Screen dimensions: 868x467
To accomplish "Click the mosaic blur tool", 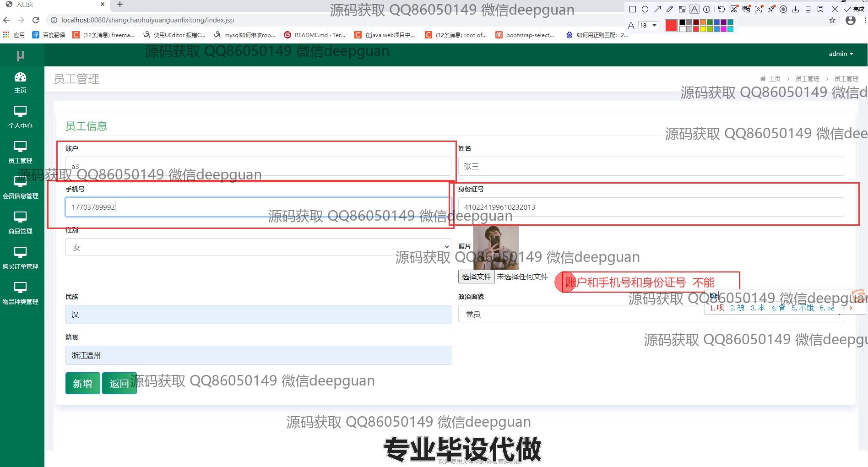I will click(x=682, y=9).
